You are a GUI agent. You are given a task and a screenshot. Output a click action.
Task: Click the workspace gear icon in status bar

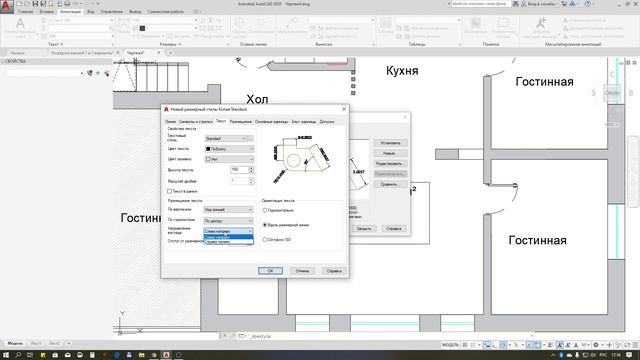pos(596,345)
